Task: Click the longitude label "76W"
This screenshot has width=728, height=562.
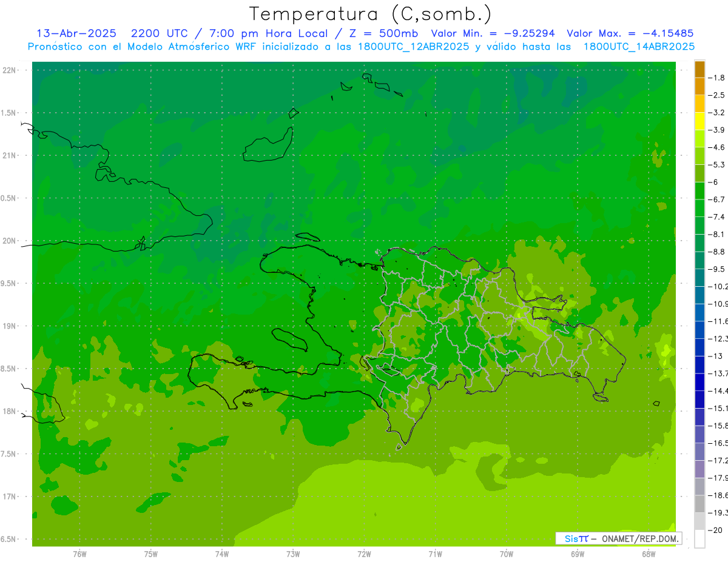Action: [79, 554]
